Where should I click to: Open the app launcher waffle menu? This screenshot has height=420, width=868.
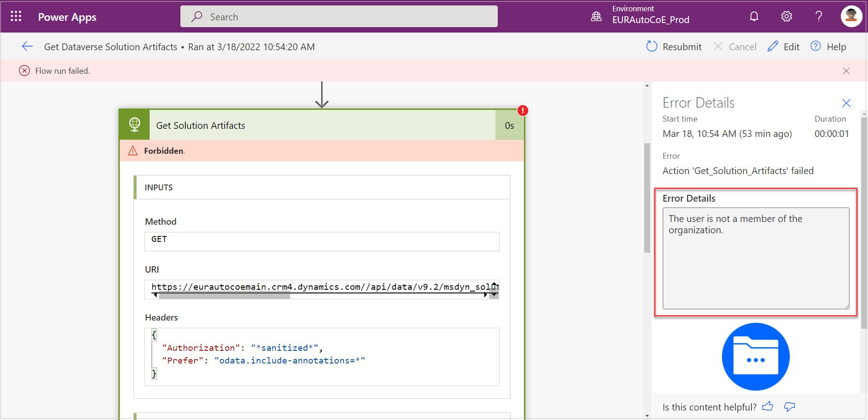pyautogui.click(x=16, y=17)
